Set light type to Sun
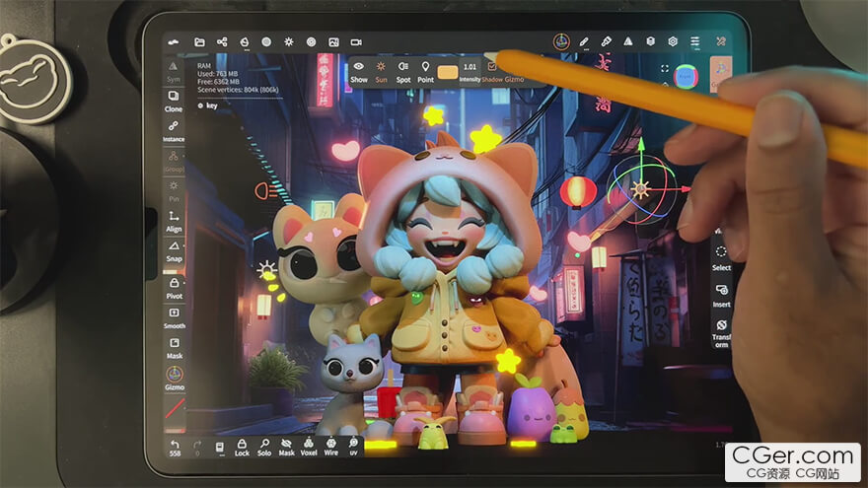Image resolution: width=868 pixels, height=488 pixels. point(381,72)
